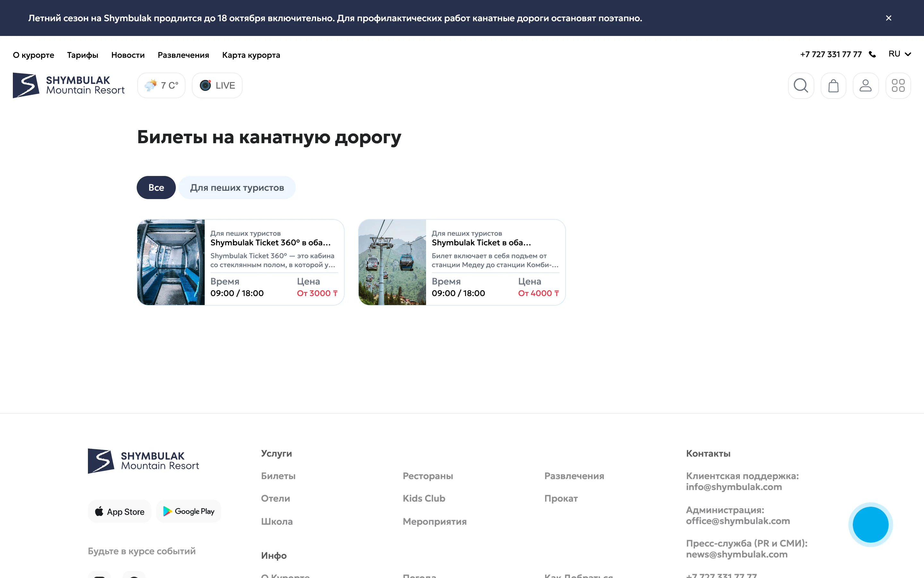
Task: Open the Мероприятия footer link
Action: [x=434, y=521]
